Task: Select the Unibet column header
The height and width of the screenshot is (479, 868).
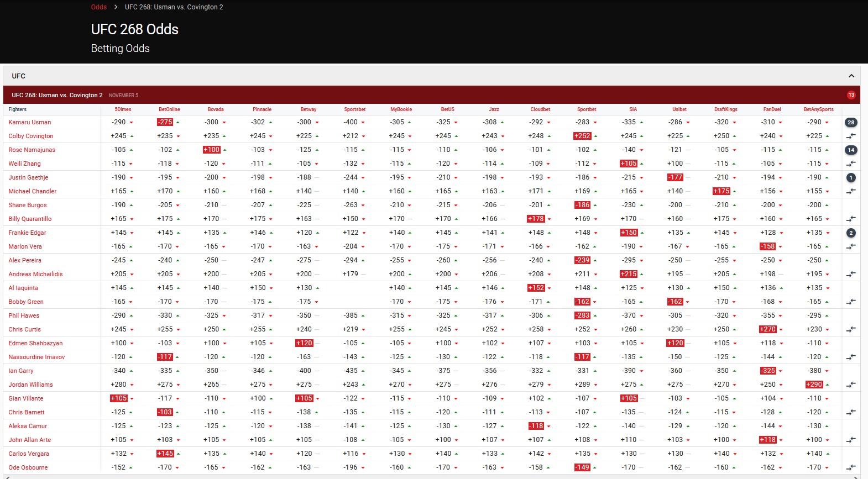Action: [x=679, y=109]
